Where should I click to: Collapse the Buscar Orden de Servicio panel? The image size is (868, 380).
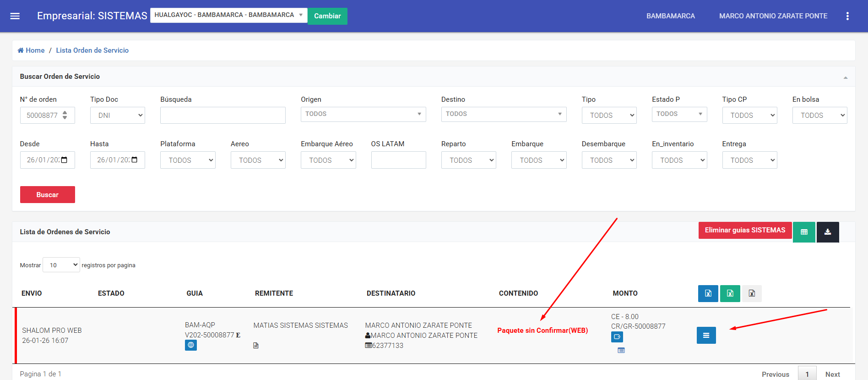[845, 77]
